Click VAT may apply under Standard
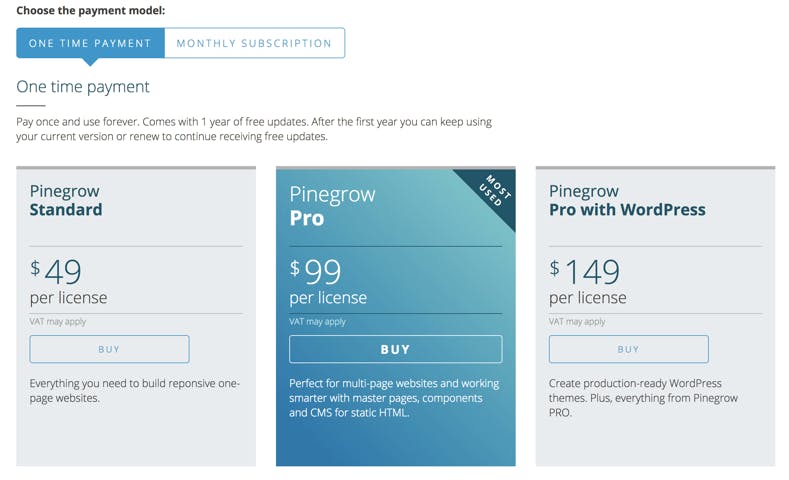789x480 pixels. click(58, 322)
